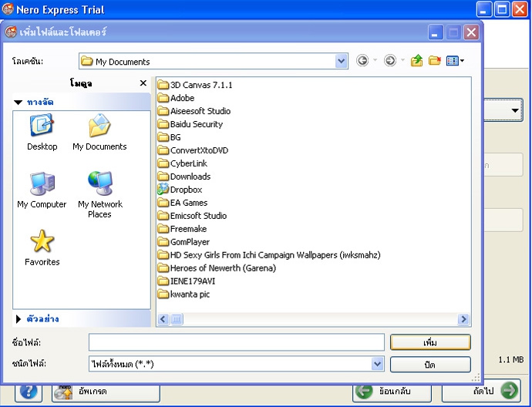This screenshot has width=532, height=407.
Task: Select the 3D Canvas 7.1.1 folder icon
Action: click(163, 85)
